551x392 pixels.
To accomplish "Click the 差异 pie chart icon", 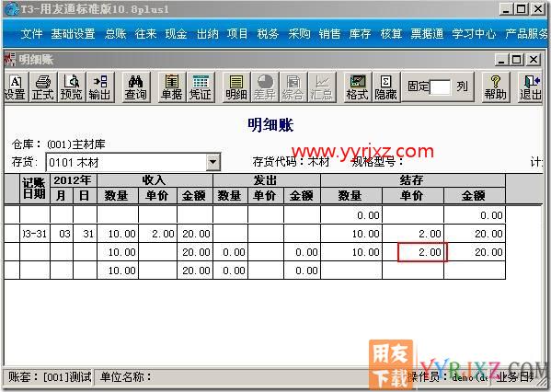I will (x=265, y=87).
